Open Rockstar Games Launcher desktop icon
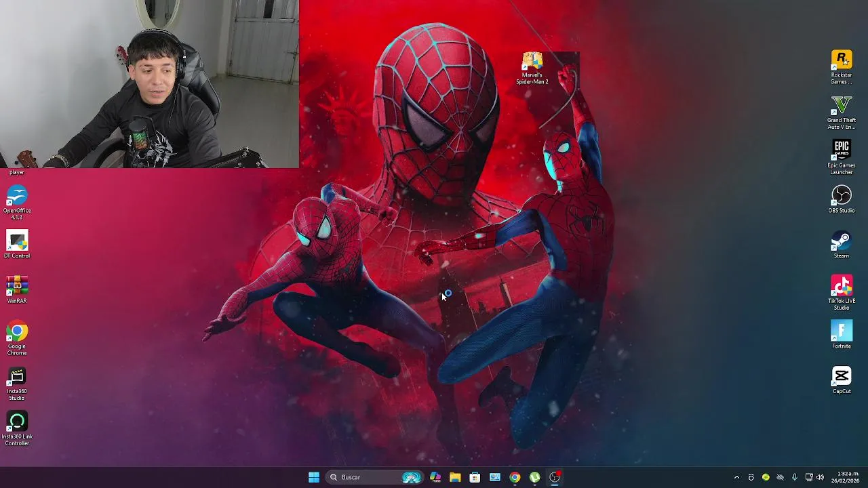The height and width of the screenshot is (488, 868). (841, 68)
